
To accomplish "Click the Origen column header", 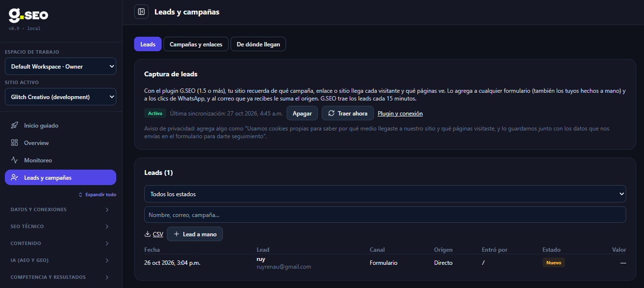I will point(443,250).
